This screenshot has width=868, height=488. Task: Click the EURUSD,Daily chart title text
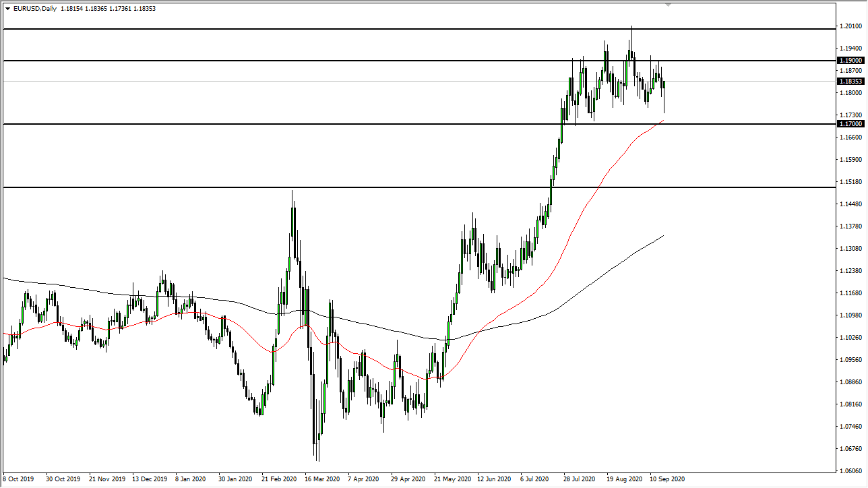click(x=36, y=9)
